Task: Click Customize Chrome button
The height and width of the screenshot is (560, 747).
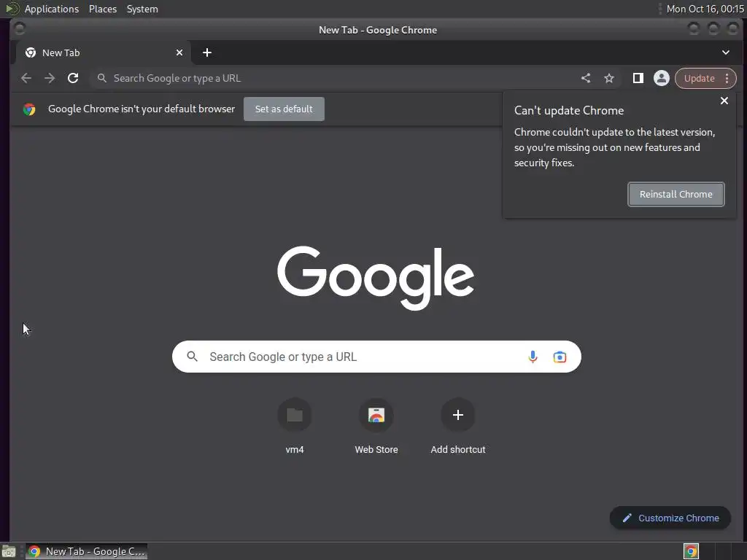Action: pos(670,518)
